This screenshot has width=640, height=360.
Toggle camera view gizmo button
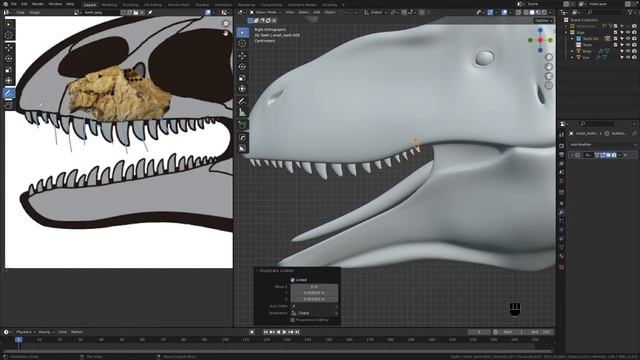pyautogui.click(x=549, y=76)
